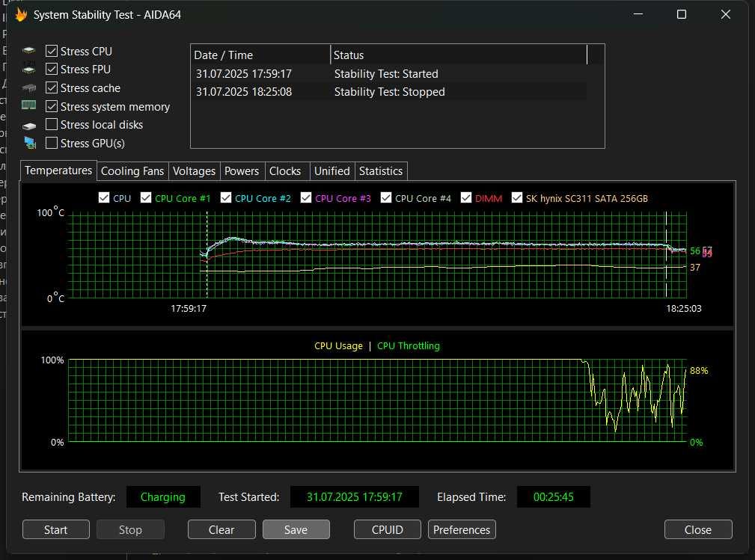Click the 18:25:03 graph time label
Image resolution: width=755 pixels, height=560 pixels.
[x=684, y=308]
